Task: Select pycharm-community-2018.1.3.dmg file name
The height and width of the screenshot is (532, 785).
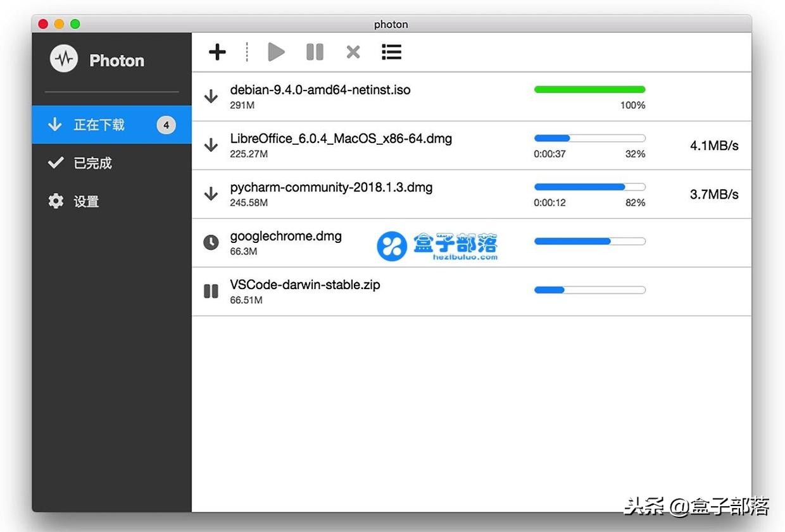Action: click(x=331, y=187)
